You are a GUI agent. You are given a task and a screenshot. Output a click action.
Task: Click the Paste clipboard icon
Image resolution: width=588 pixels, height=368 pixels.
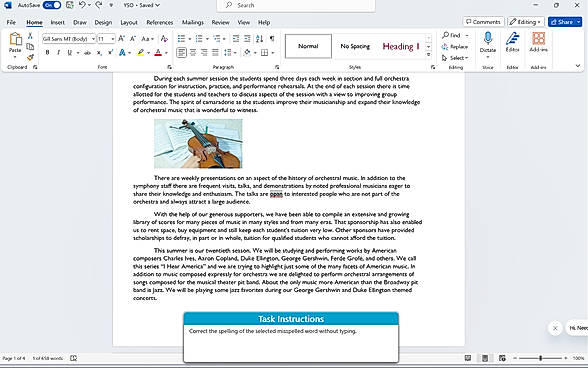[15, 39]
